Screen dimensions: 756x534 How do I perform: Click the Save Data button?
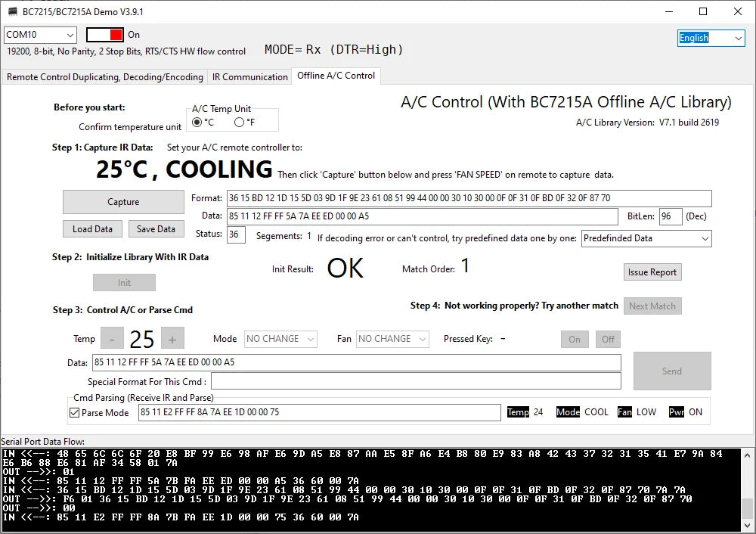(156, 228)
